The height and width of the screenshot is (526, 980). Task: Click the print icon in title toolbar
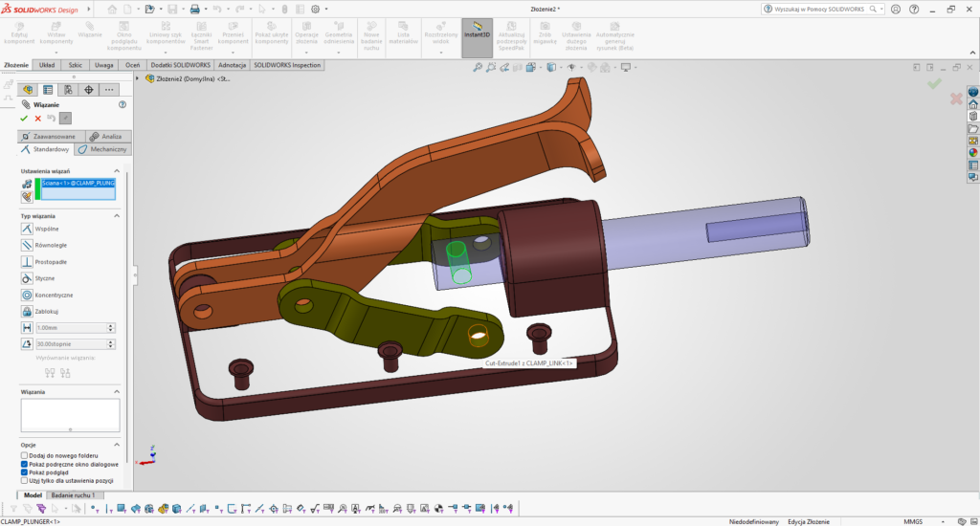click(194, 10)
